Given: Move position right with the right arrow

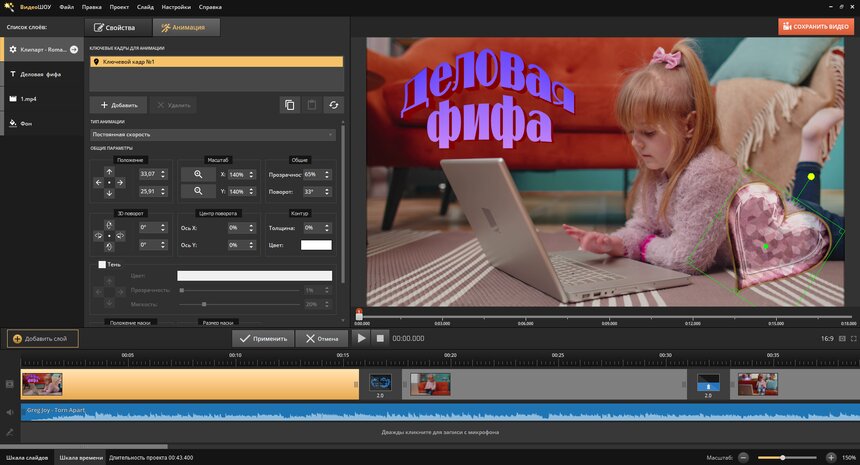Looking at the screenshot, I should 120,182.
